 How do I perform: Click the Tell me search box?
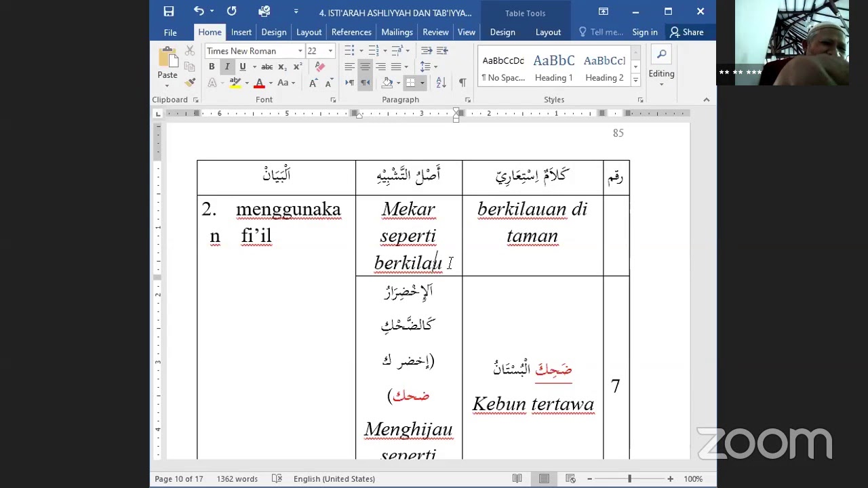(601, 32)
